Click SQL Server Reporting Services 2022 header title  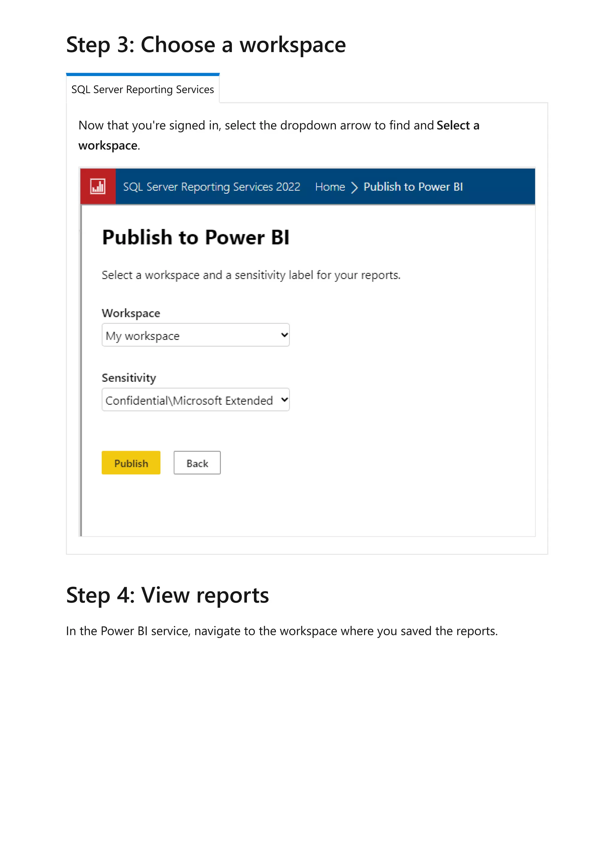coord(212,187)
